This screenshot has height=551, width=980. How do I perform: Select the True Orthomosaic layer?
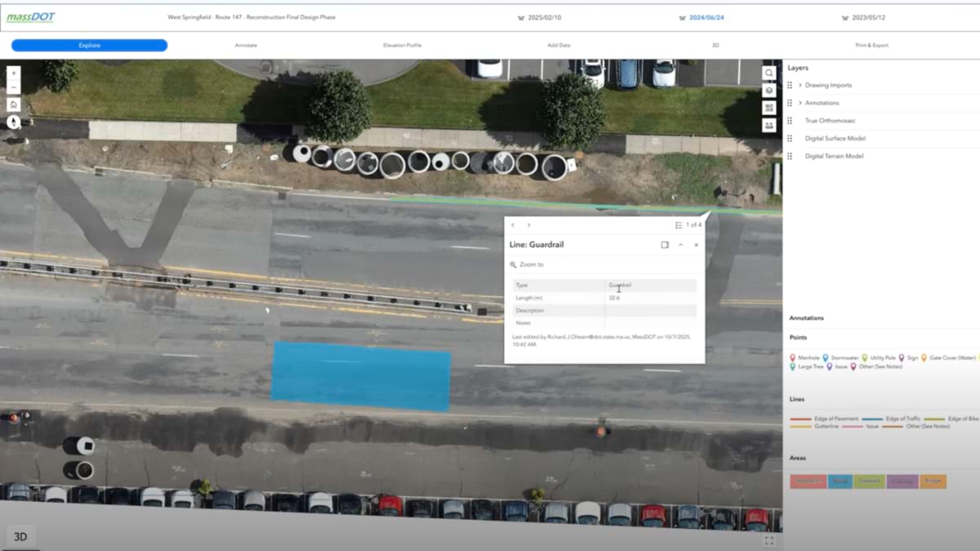point(830,121)
